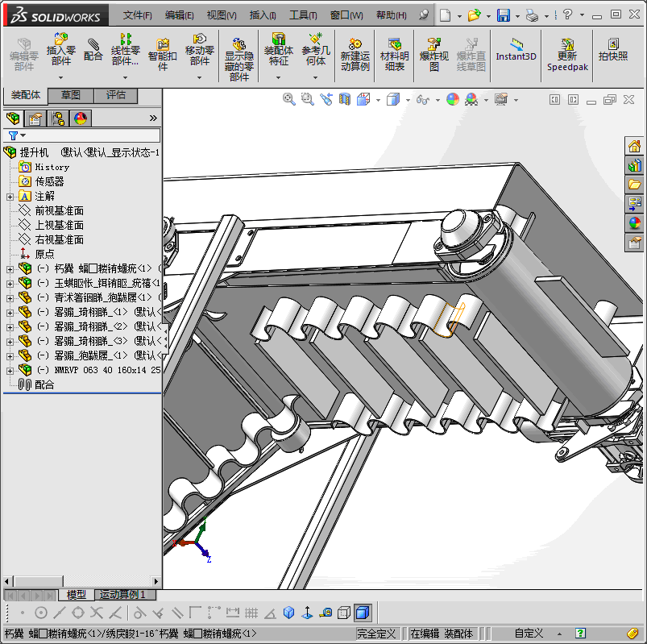Click the Instant3D toolbar icon
The width and height of the screenshot is (647, 644).
click(516, 50)
